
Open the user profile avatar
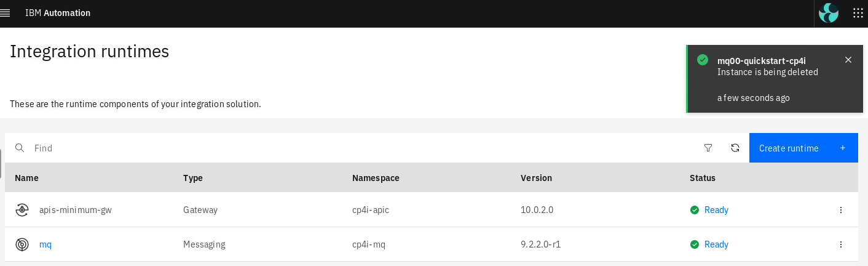click(x=829, y=13)
